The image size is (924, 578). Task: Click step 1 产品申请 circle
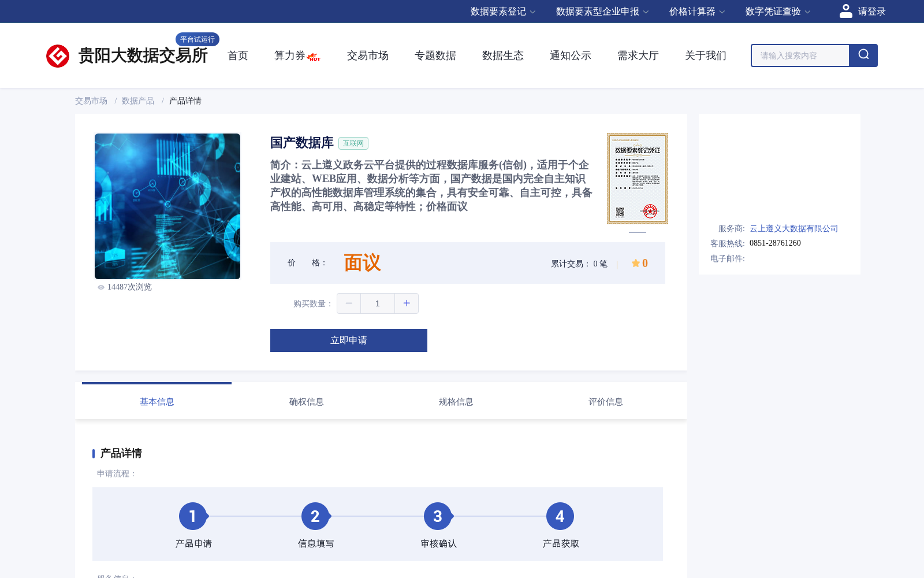point(193,516)
